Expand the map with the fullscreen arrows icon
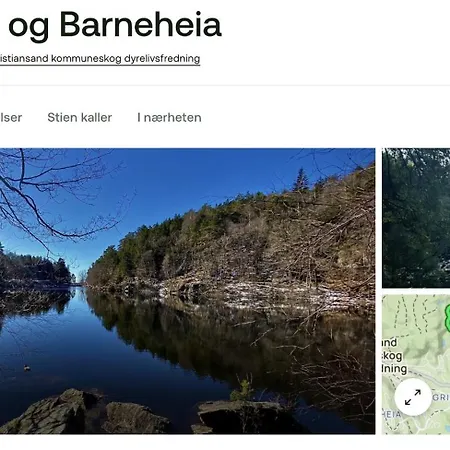This screenshot has height=450, width=450. pyautogui.click(x=413, y=397)
